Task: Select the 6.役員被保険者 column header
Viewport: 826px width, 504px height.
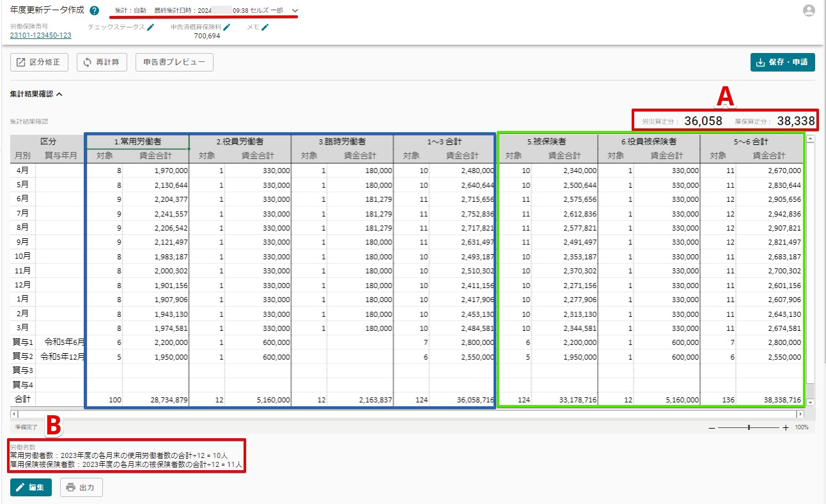Action: point(649,142)
